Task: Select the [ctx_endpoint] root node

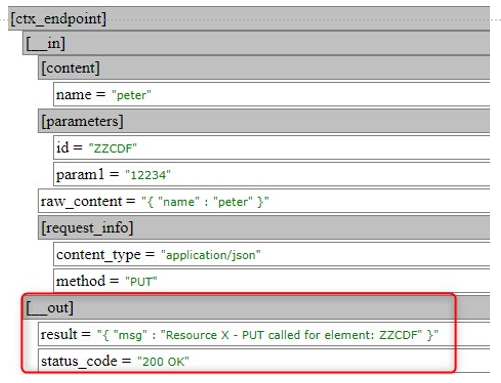Action: click(x=249, y=19)
